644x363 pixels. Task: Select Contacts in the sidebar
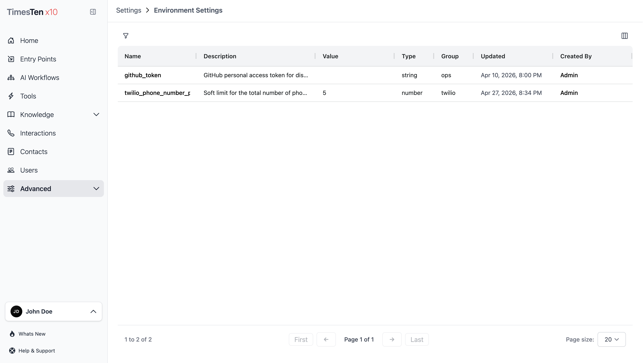coord(53,151)
